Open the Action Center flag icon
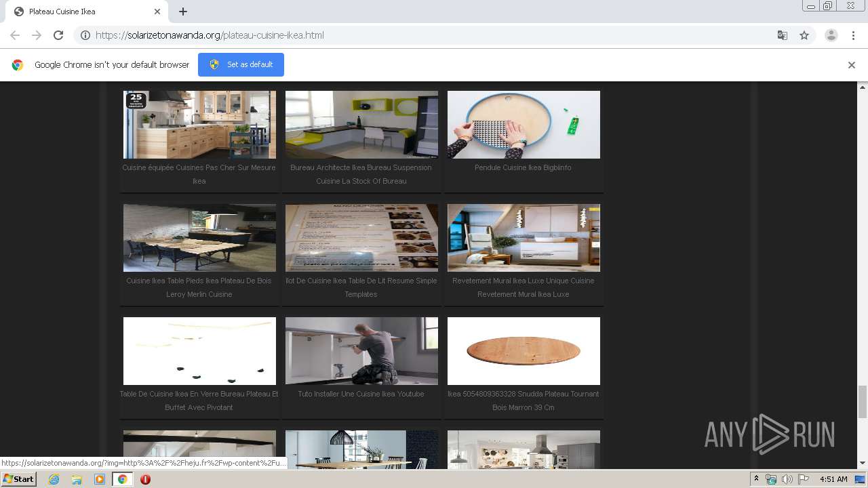The width and height of the screenshot is (868, 488). [804, 479]
